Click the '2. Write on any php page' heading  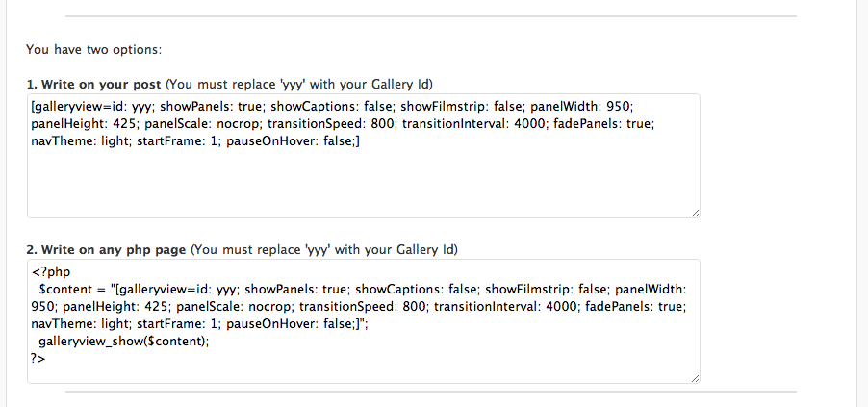coord(106,250)
